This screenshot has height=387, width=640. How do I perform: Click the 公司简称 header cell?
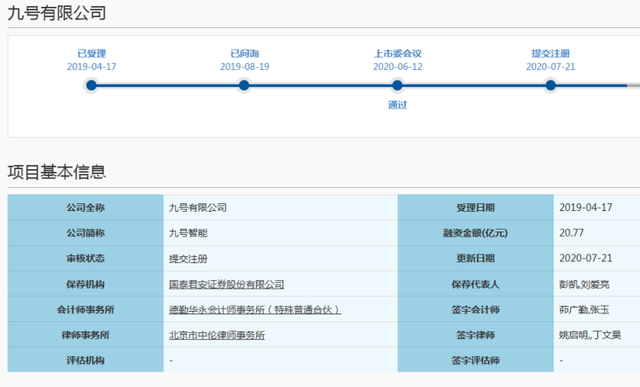85,233
